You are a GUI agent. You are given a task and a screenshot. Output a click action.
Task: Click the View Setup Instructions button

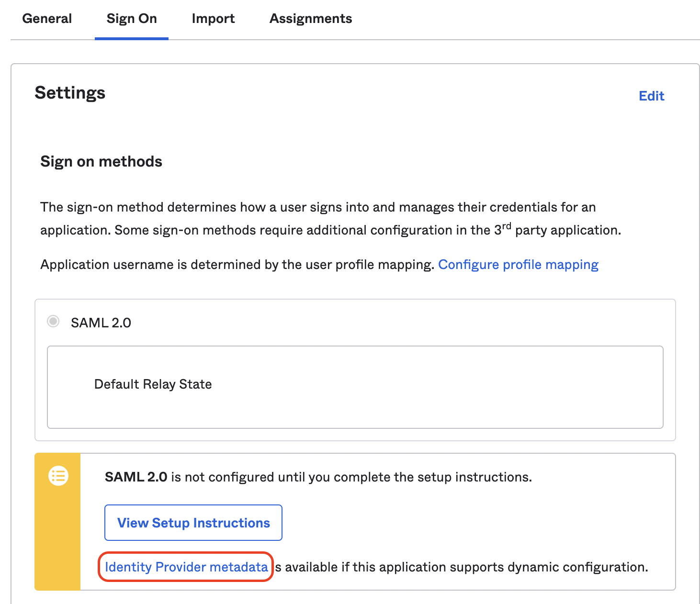[x=193, y=523]
